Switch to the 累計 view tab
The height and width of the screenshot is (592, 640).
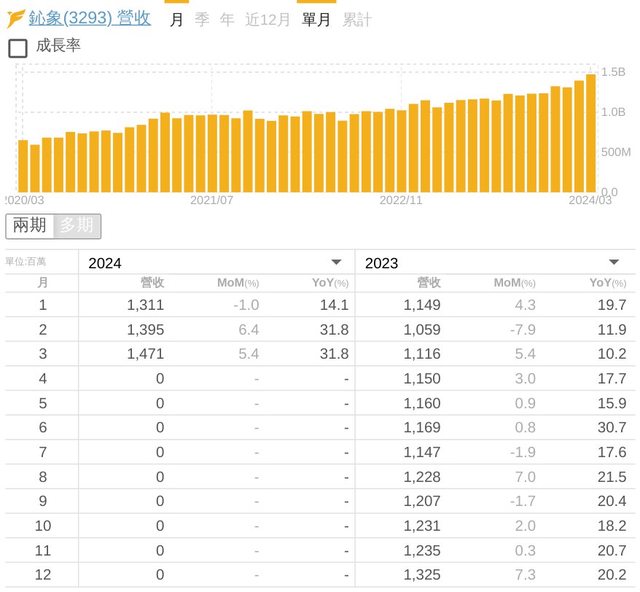point(356,19)
